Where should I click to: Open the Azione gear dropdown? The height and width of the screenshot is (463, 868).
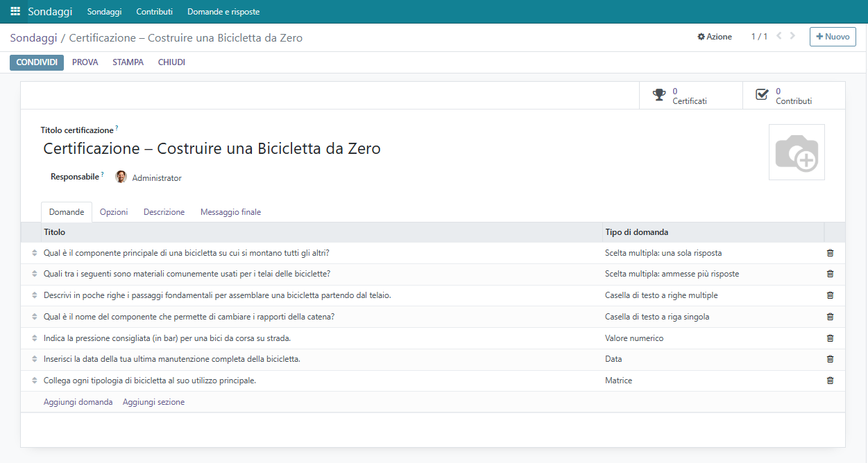715,37
